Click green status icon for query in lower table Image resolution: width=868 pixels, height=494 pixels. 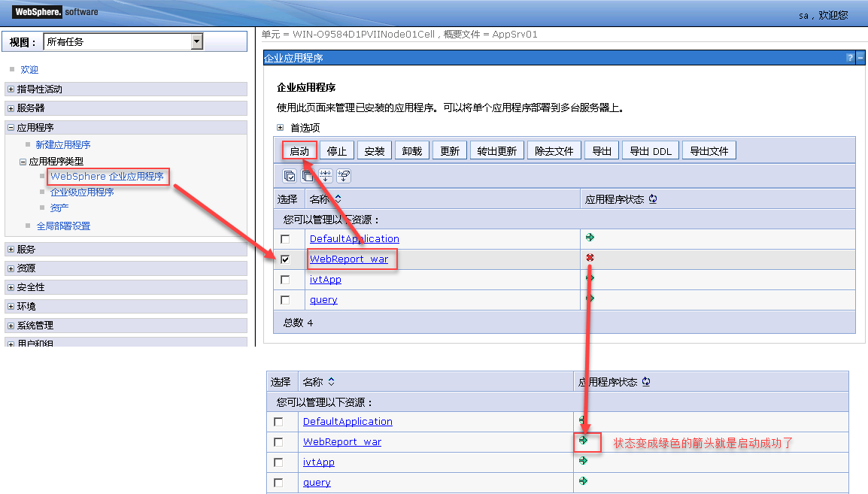pos(583,480)
